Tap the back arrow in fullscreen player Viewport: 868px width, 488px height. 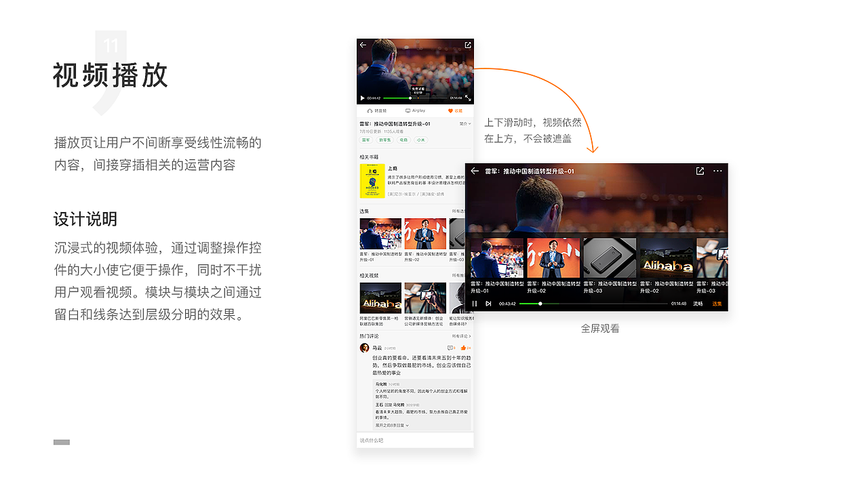pyautogui.click(x=475, y=171)
